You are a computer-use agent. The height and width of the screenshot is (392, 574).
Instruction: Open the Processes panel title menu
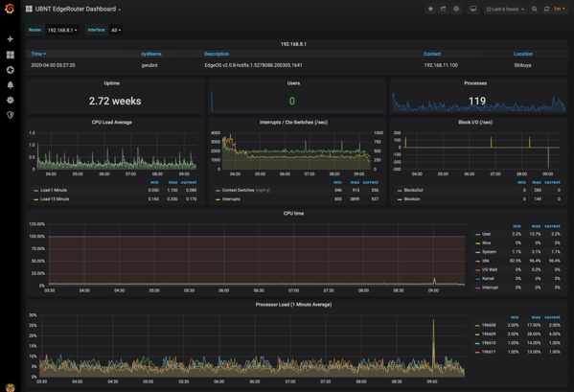point(475,83)
